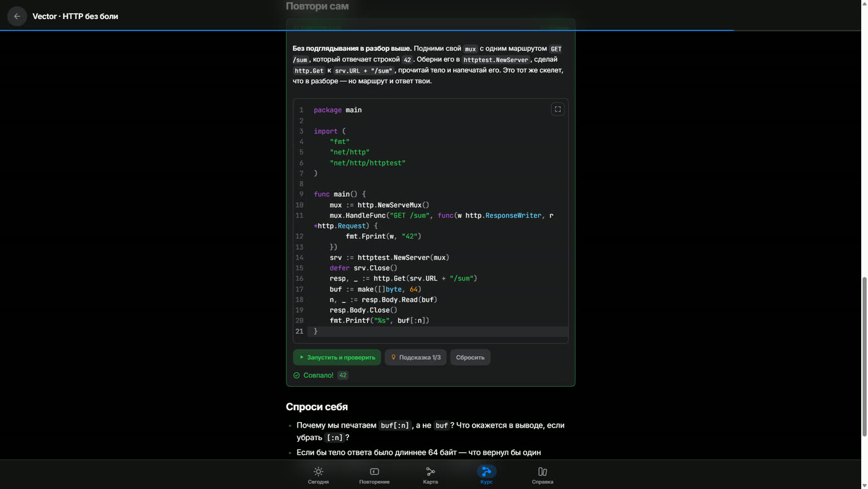This screenshot has height=489, width=868.
Task: Open the hint "Подсказка 1/3"
Action: click(415, 357)
